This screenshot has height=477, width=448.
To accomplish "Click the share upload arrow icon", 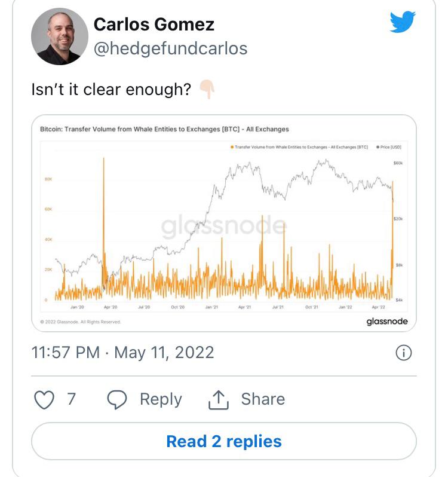I will [x=219, y=399].
